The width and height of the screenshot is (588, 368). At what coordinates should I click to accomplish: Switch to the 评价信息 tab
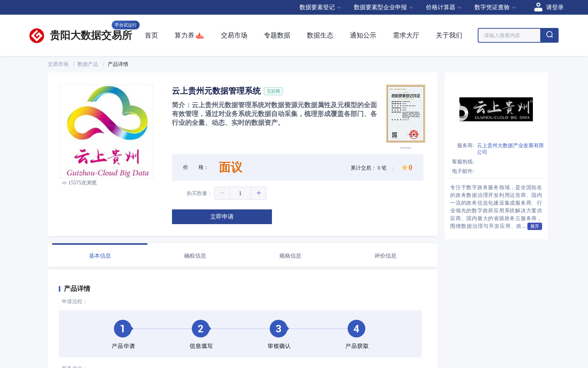386,256
